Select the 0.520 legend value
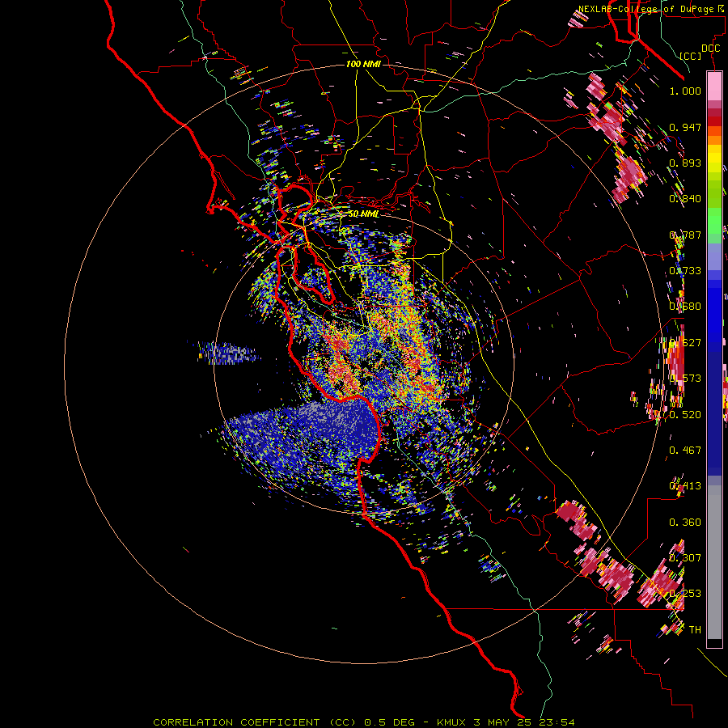728x728 pixels. click(685, 414)
